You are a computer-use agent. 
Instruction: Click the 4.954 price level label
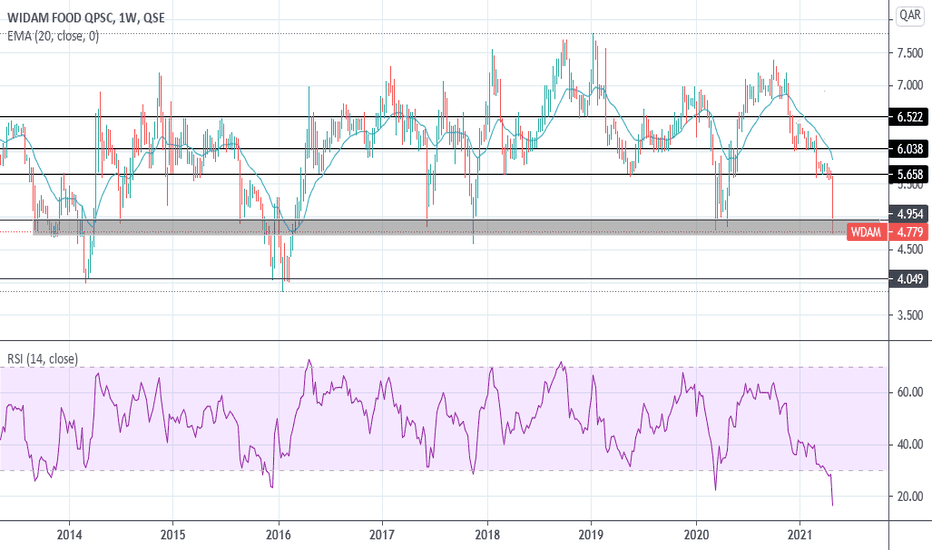pyautogui.click(x=909, y=213)
